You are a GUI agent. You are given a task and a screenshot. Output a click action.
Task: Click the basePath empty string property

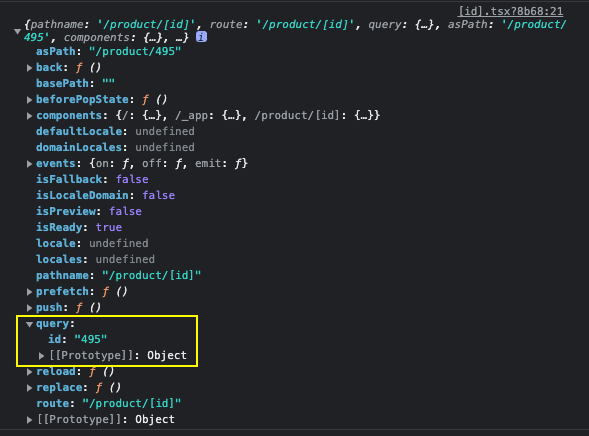click(76, 83)
